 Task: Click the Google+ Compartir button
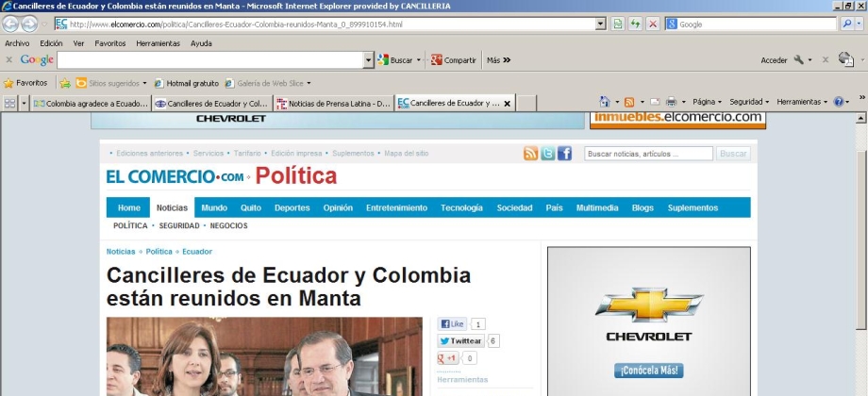coord(454,59)
